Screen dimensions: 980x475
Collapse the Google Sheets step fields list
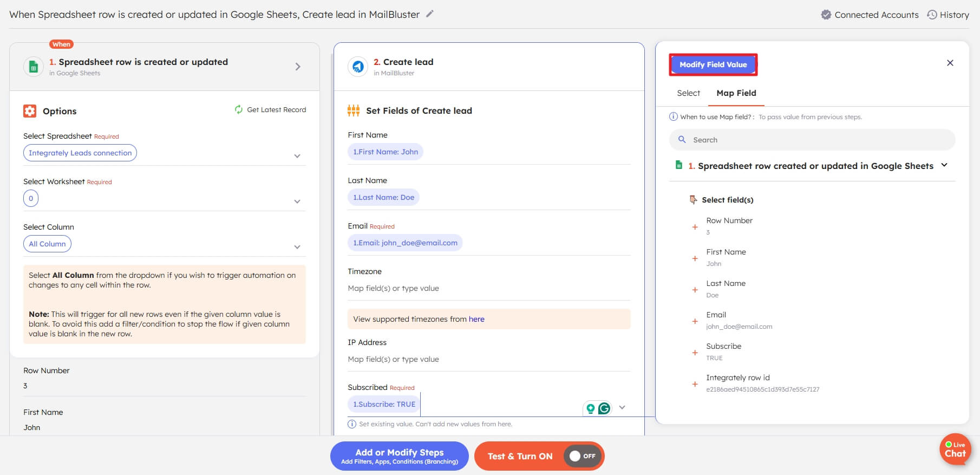click(944, 165)
